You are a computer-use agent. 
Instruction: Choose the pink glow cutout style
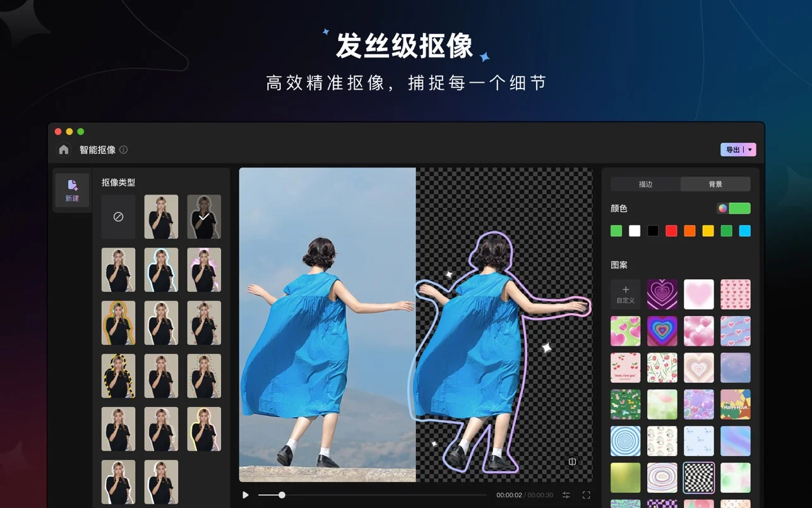pos(204,270)
